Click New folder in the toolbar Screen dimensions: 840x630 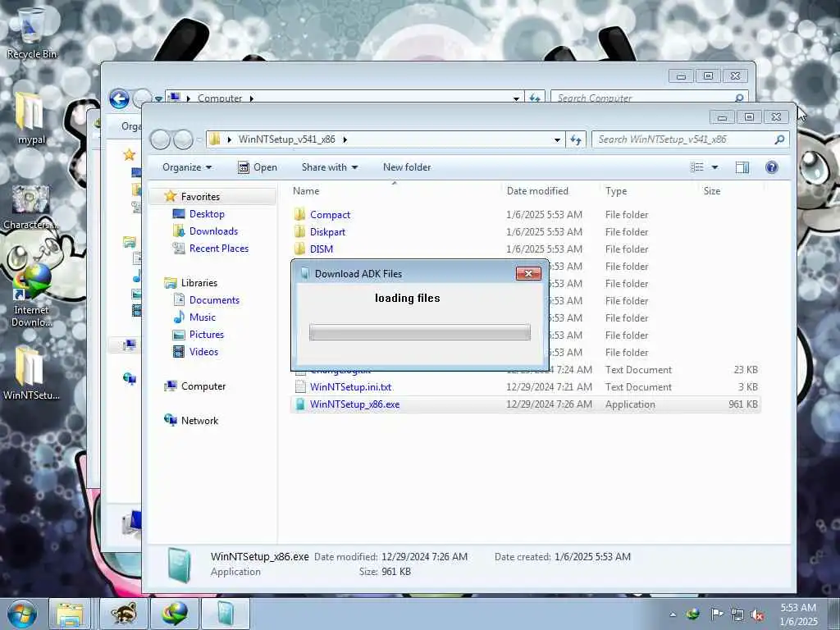coord(407,167)
